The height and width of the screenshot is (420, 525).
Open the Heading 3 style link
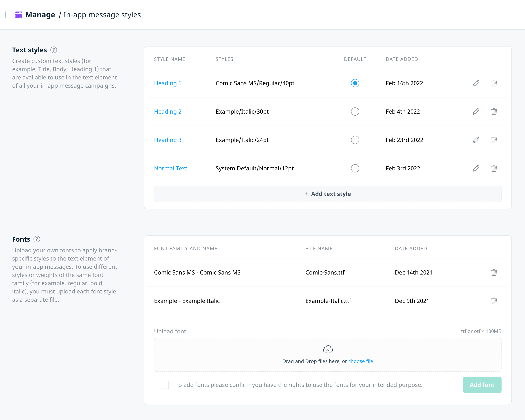click(168, 140)
